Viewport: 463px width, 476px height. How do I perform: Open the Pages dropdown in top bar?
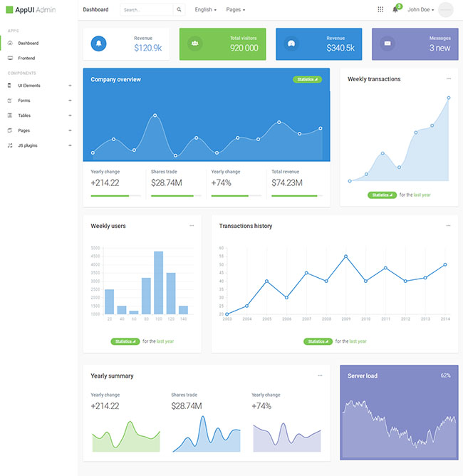coord(235,10)
